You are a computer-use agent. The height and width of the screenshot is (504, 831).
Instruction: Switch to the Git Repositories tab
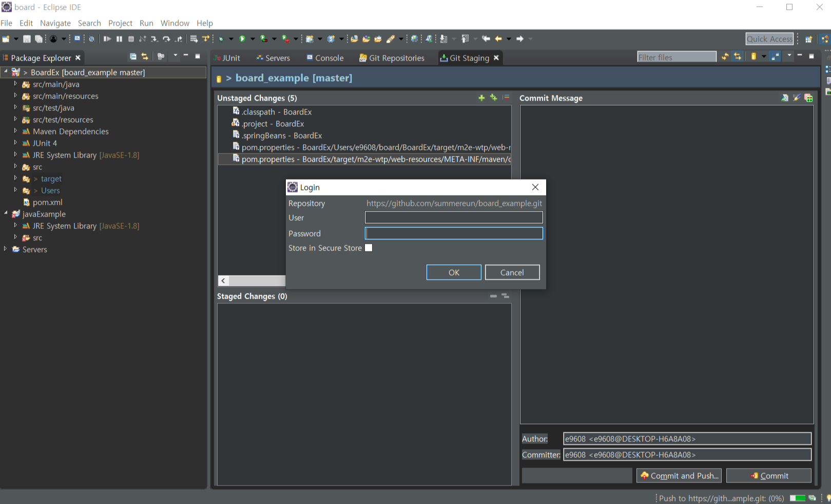coord(392,58)
